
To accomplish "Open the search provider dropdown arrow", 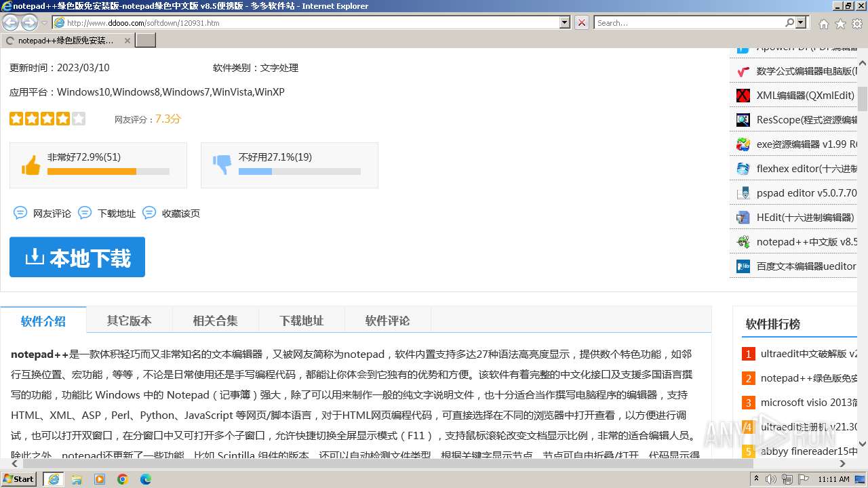I will 802,22.
